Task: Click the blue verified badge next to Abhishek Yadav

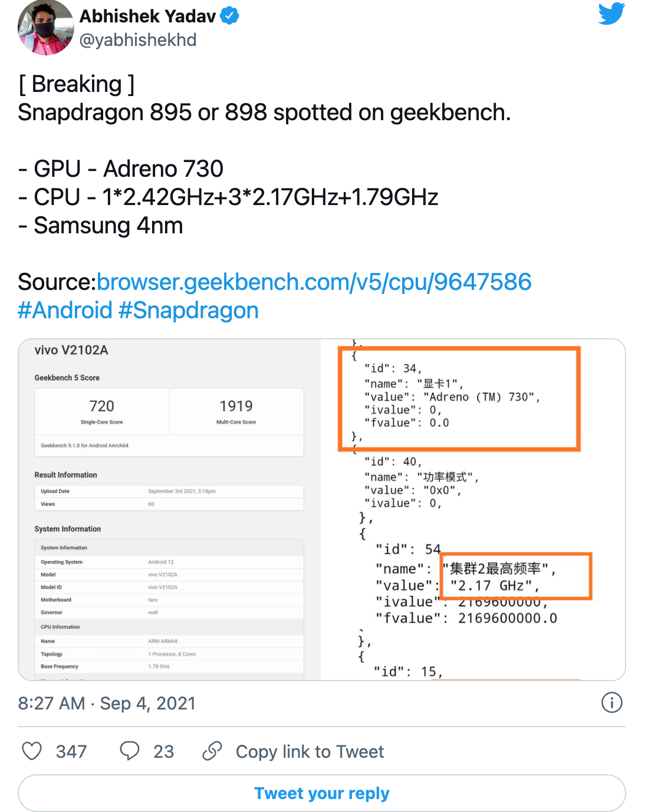Action: 230,15
